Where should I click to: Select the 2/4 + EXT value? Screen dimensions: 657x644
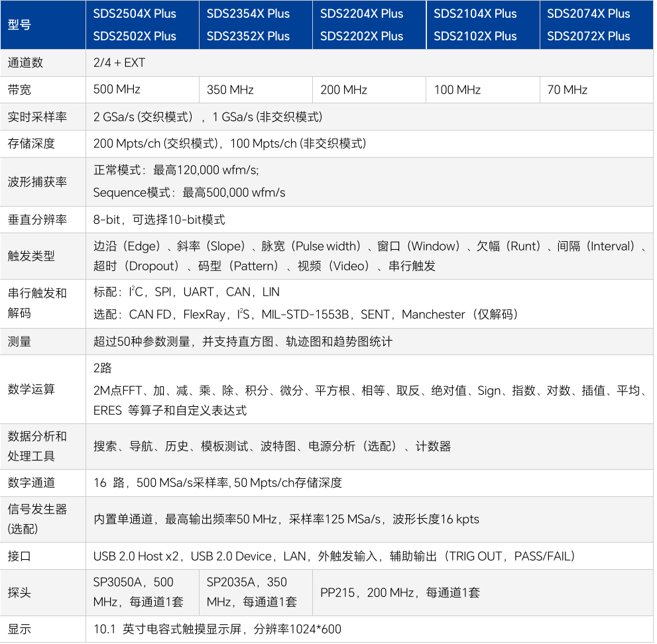coord(119,63)
